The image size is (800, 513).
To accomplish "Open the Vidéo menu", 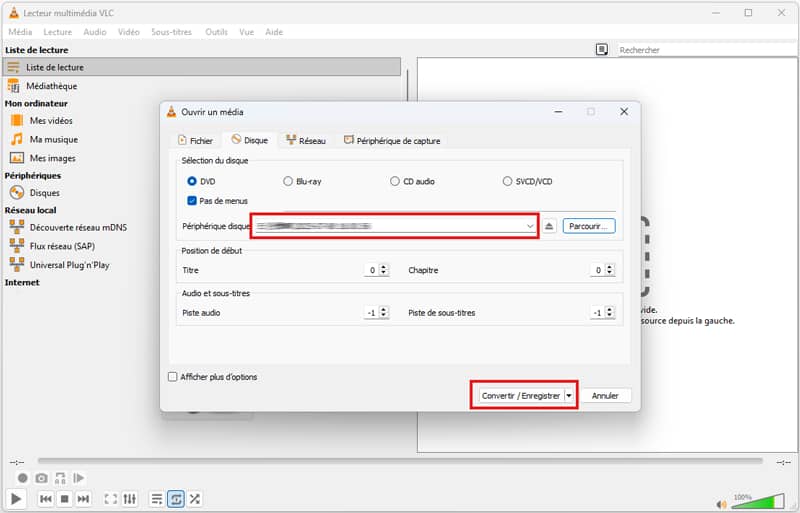I will point(129,32).
